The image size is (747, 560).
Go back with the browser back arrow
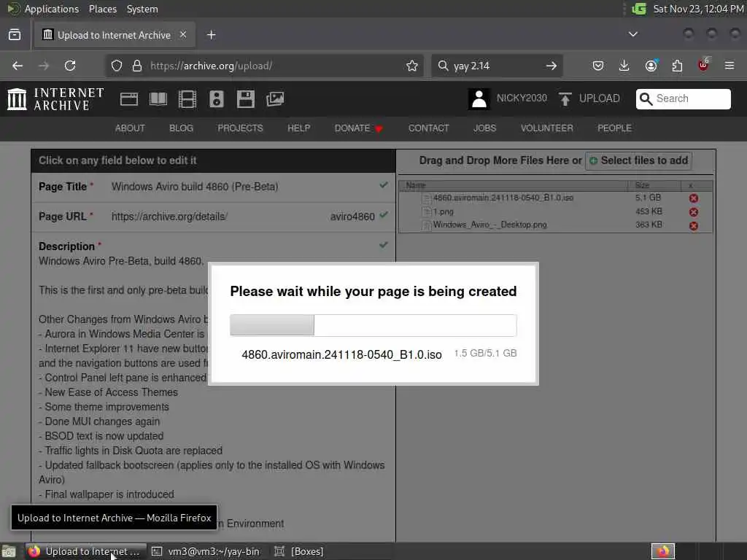18,66
